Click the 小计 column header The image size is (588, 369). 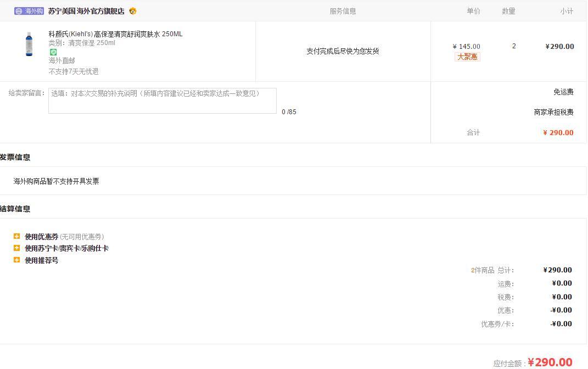point(567,11)
